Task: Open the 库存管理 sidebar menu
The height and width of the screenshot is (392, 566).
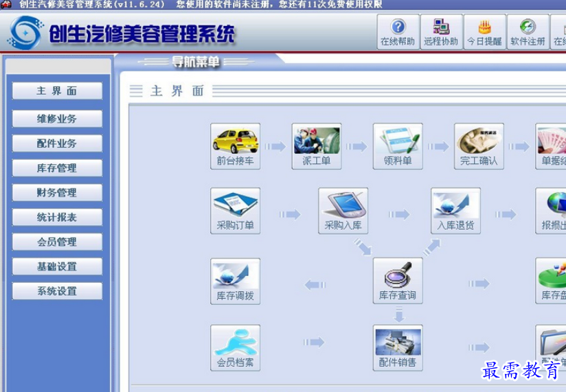Action: pyautogui.click(x=57, y=168)
